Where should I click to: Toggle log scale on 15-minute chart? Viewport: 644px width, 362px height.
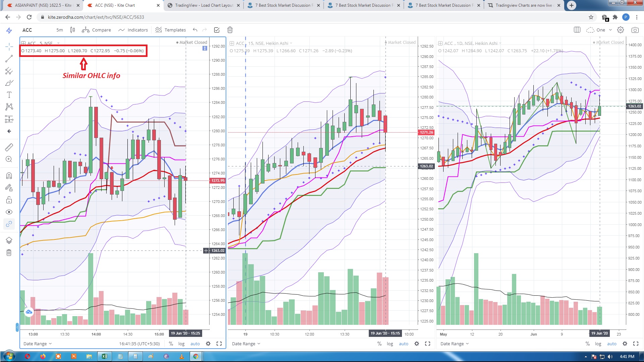click(x=390, y=344)
